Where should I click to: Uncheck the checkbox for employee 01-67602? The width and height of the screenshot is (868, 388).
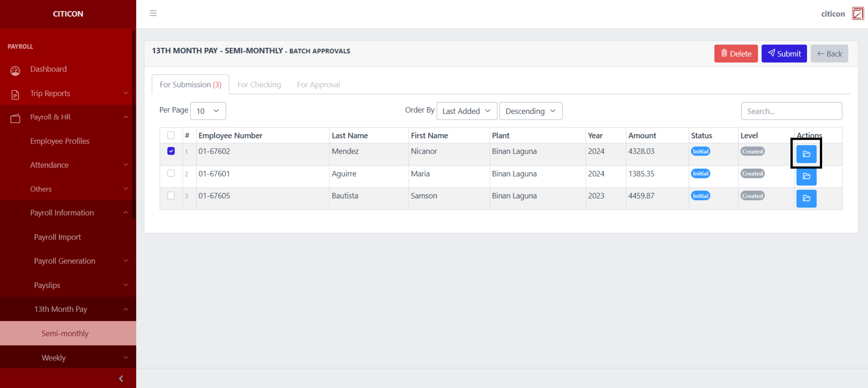(x=171, y=151)
